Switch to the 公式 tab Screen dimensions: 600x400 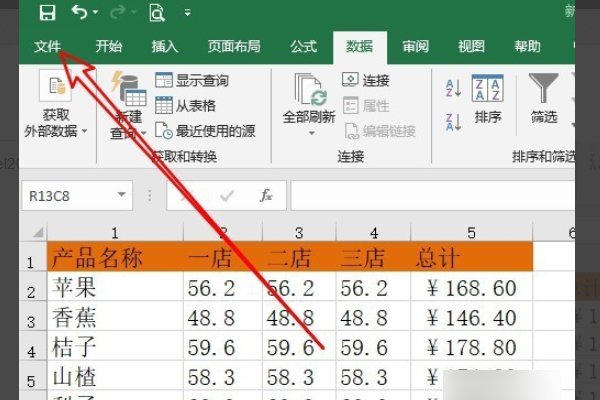tap(303, 46)
